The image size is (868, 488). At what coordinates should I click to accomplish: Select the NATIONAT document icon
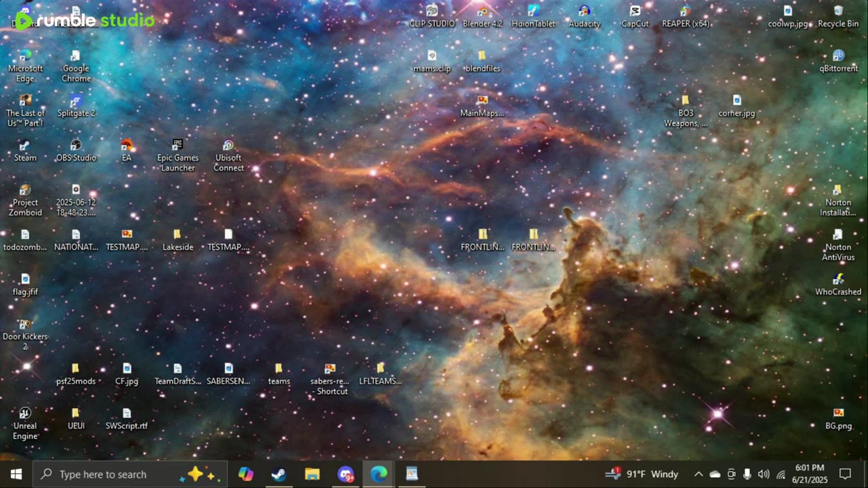[x=76, y=240]
